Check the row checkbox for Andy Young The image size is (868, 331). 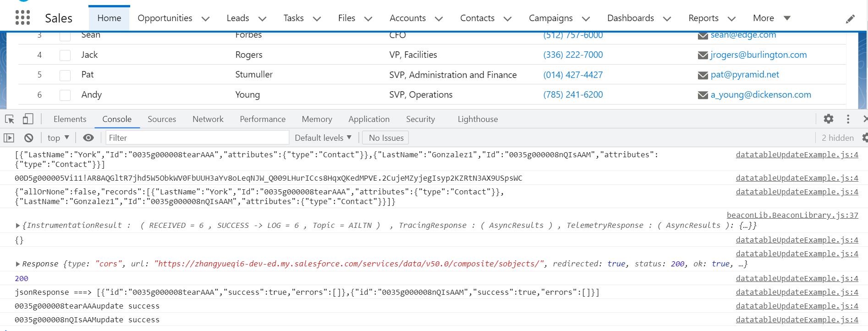click(65, 95)
